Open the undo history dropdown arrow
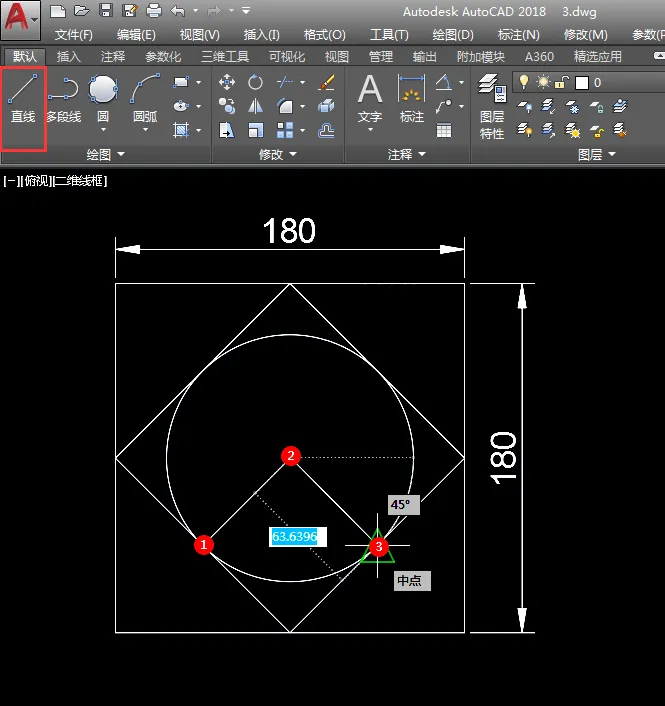Image resolution: width=665 pixels, height=706 pixels. 195,10
